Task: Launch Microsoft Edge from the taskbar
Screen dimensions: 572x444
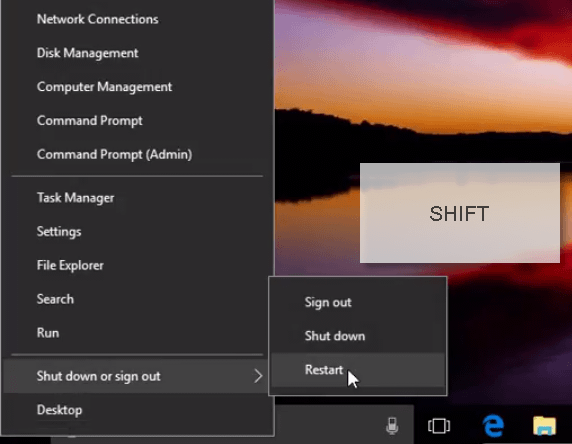Action: (x=493, y=426)
